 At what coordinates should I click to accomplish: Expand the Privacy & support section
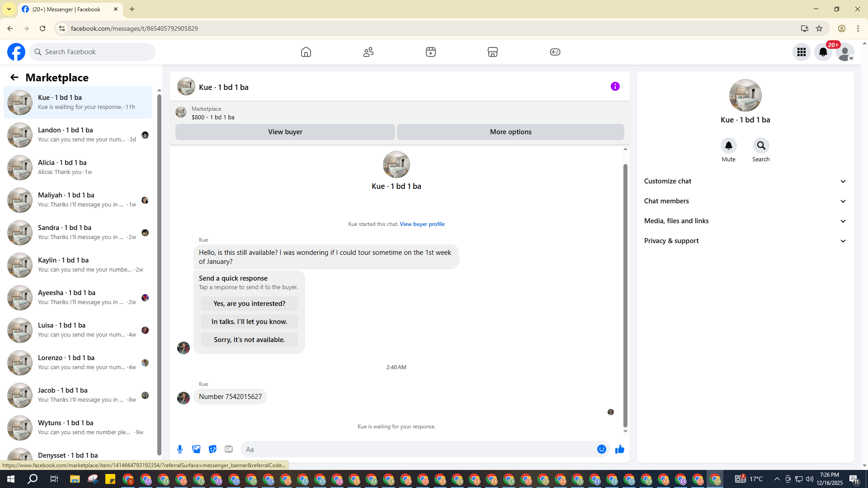coord(745,241)
